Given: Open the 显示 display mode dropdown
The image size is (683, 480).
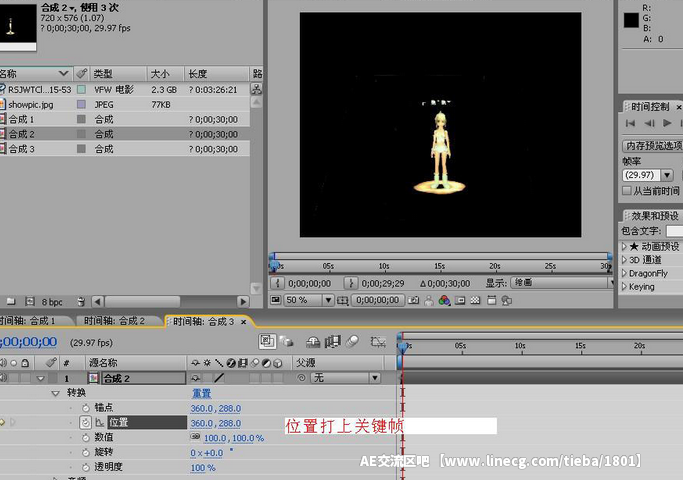Looking at the screenshot, I should coord(562,283).
